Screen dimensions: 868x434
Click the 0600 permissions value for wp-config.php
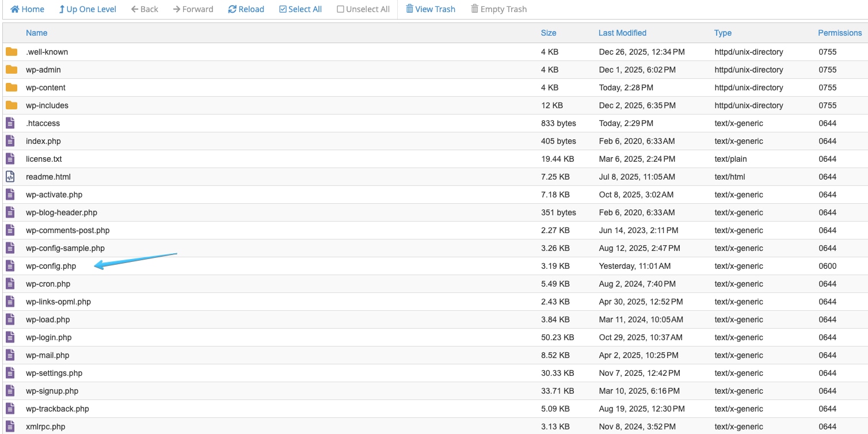pos(827,266)
